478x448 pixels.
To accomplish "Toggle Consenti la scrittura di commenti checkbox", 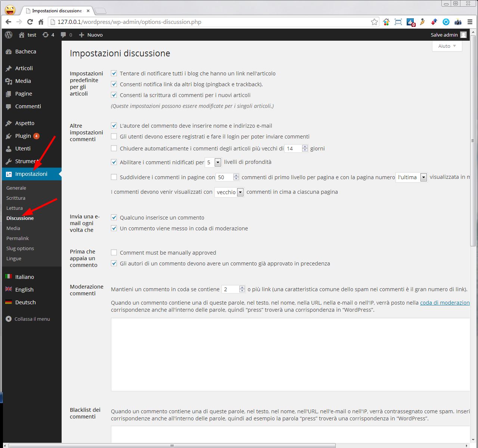I will click(x=114, y=95).
